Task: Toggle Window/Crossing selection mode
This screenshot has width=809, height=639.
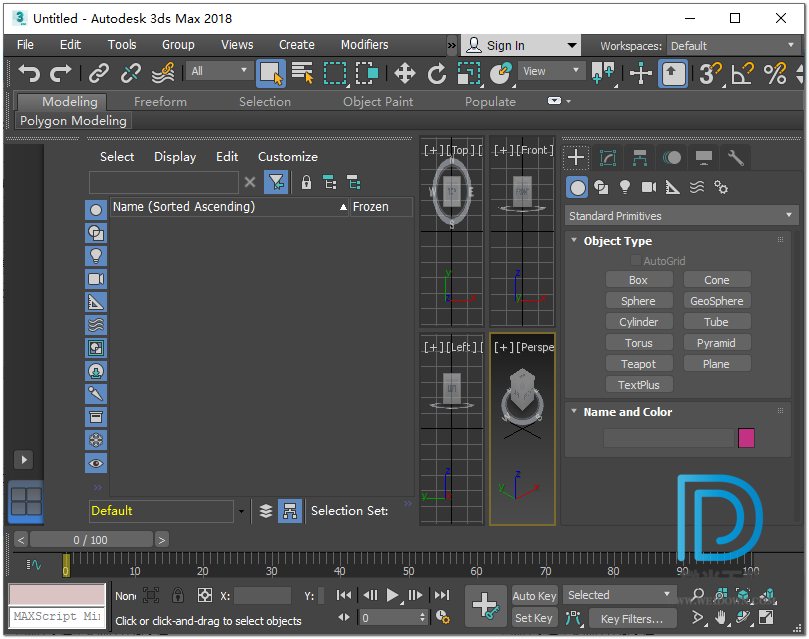Action: coord(367,73)
